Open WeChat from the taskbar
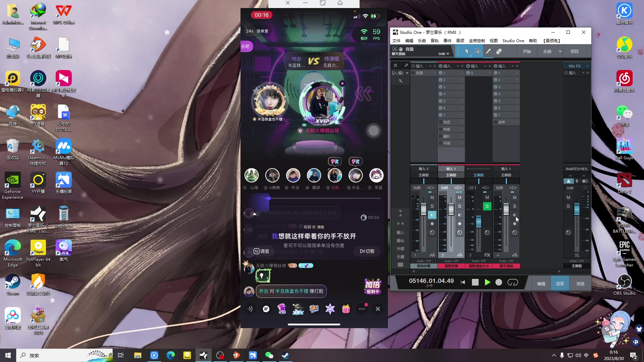This screenshot has width=644, height=362. (x=269, y=355)
